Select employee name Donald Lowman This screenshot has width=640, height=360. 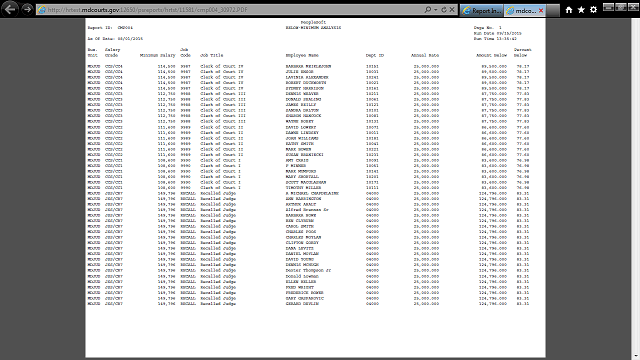302,276
